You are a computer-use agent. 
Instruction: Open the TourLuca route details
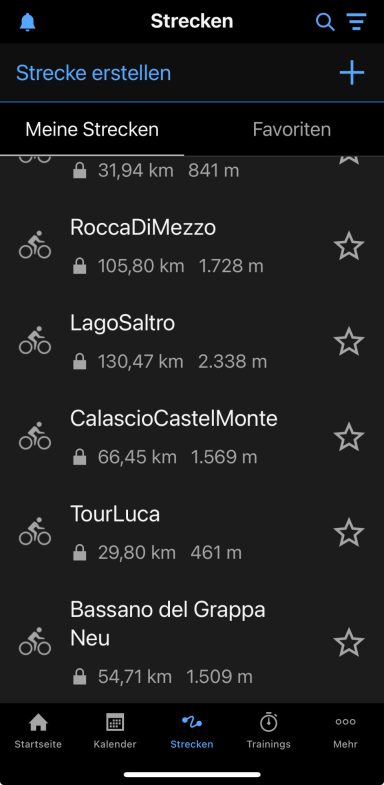click(x=192, y=533)
